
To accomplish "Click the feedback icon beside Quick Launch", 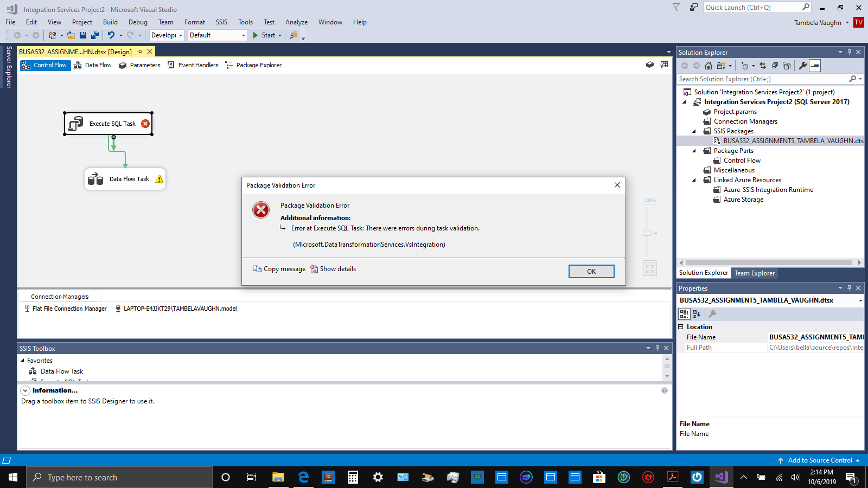I will click(693, 8).
